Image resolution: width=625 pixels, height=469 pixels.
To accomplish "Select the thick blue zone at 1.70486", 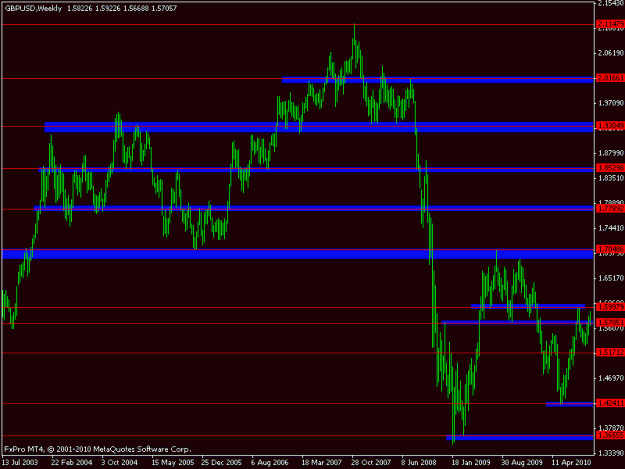I will pyautogui.click(x=297, y=254).
